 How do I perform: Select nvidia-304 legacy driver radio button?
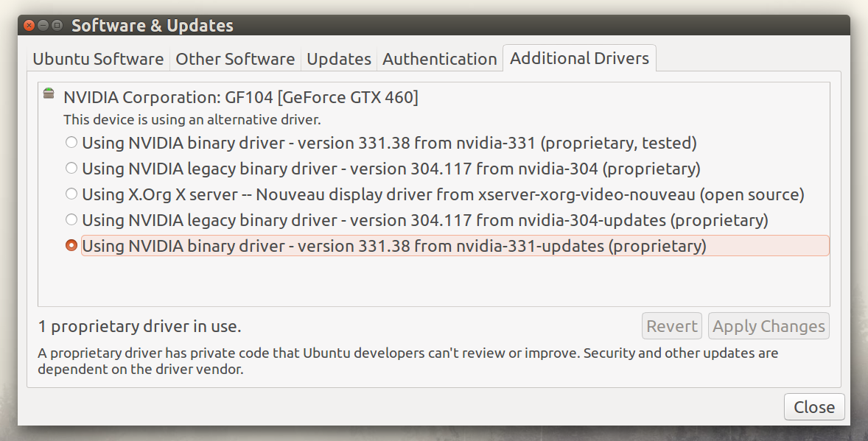[x=71, y=168]
